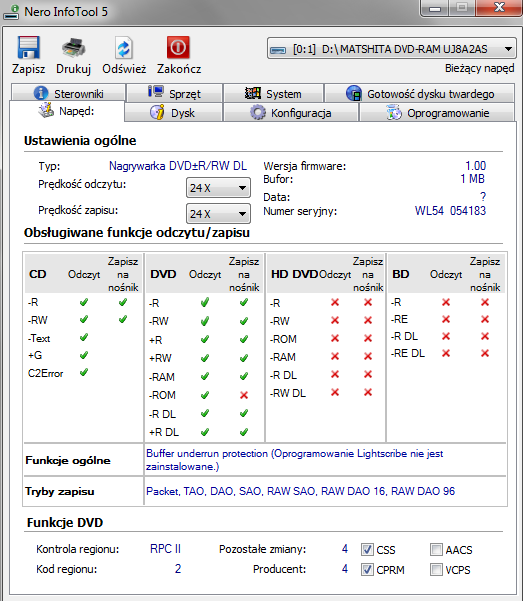The width and height of the screenshot is (523, 601).
Task: Open the Prędkość zapisu speed dropdown
Action: click(x=218, y=213)
